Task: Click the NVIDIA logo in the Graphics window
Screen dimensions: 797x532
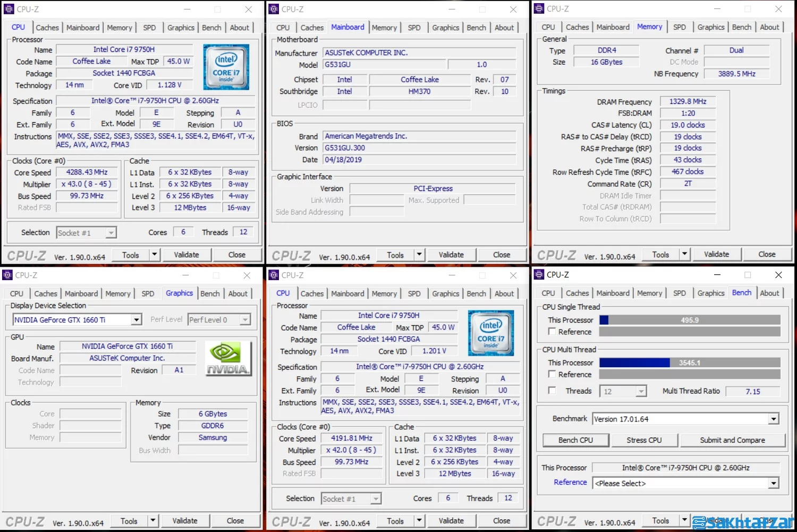Action: [227, 358]
